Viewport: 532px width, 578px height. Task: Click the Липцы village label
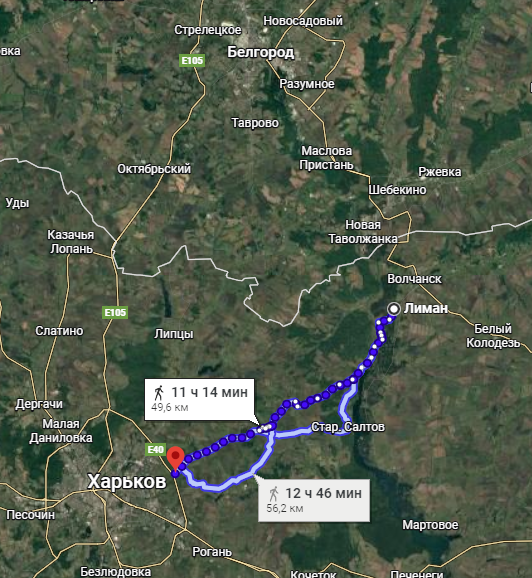(174, 334)
